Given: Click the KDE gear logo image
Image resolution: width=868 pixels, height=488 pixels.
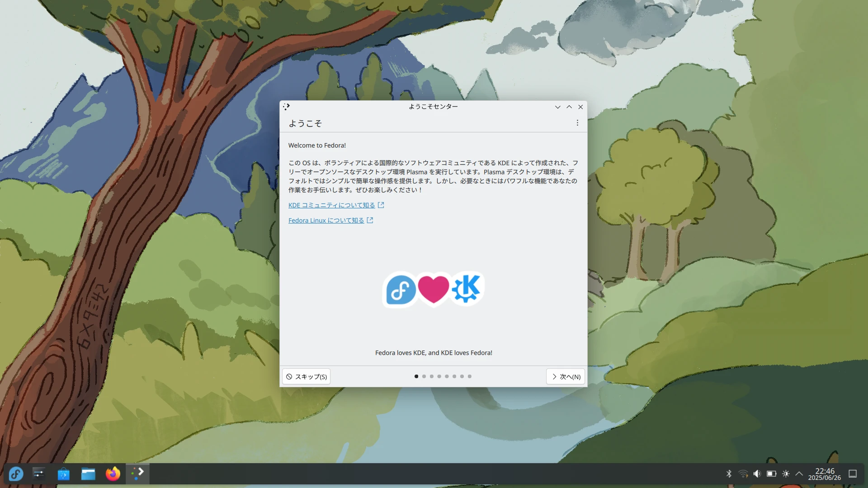Looking at the screenshot, I should [467, 288].
